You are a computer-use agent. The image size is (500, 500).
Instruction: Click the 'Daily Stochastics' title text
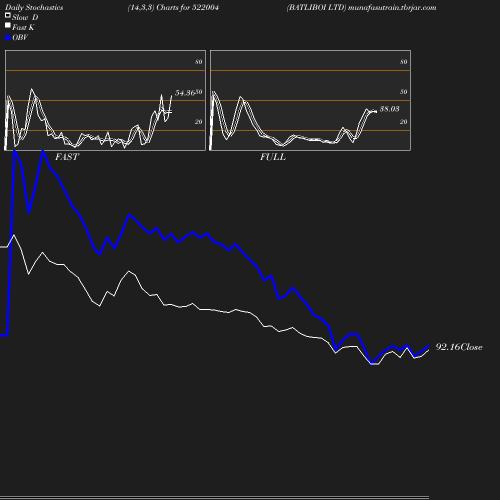(34, 7)
